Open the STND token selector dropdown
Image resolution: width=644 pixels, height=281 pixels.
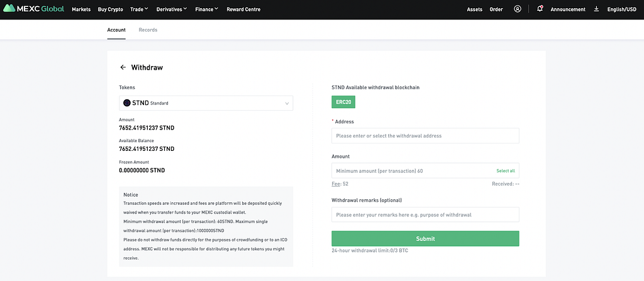(x=206, y=103)
